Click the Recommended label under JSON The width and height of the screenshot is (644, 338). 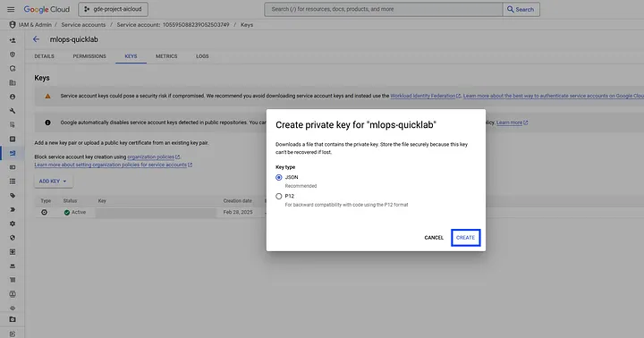[x=301, y=186]
